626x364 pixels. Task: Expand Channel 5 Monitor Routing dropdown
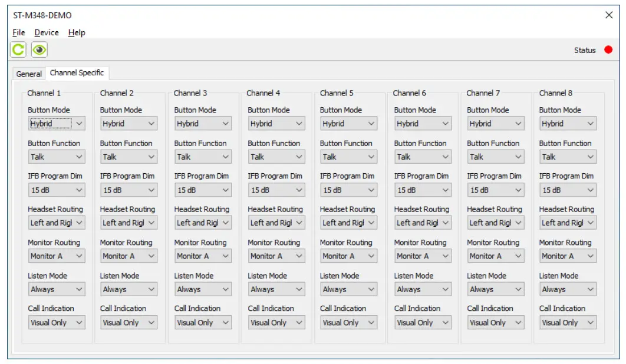tap(348, 256)
